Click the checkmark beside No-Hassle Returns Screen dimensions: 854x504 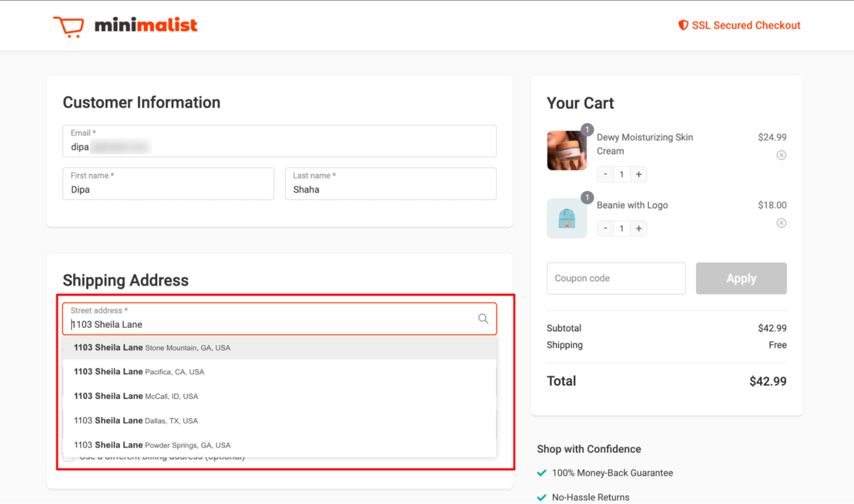542,497
